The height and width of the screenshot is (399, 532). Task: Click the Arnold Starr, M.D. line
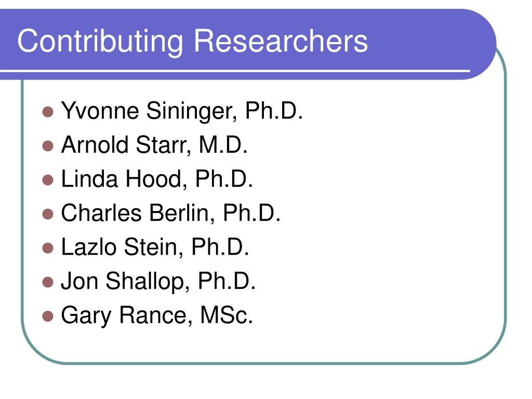[154, 145]
